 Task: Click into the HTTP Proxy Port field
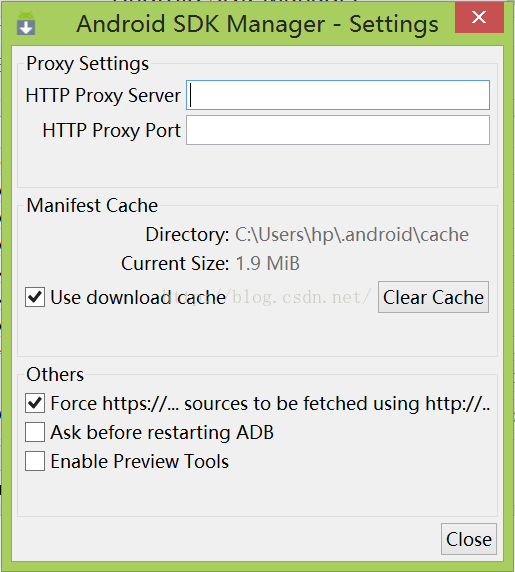click(x=338, y=130)
